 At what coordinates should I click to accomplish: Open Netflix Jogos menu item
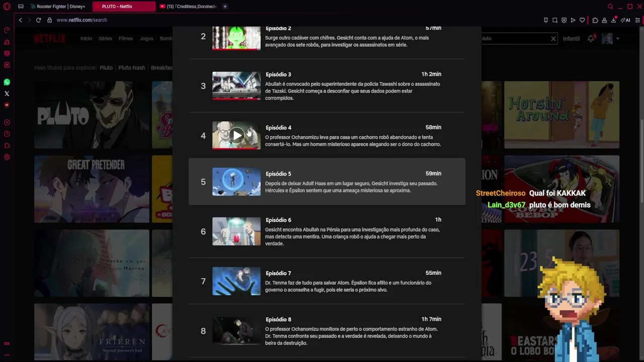point(146,39)
